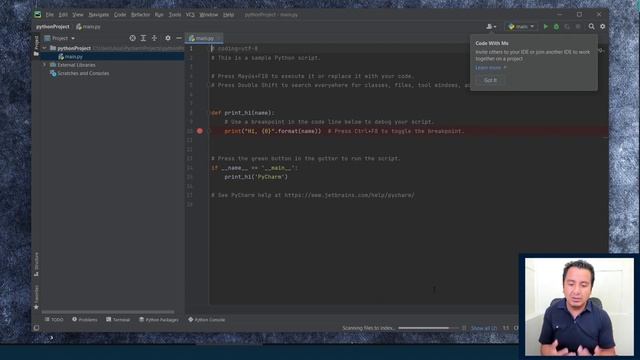Pause the indexing background task
640x360 pixels.
(x=464, y=328)
